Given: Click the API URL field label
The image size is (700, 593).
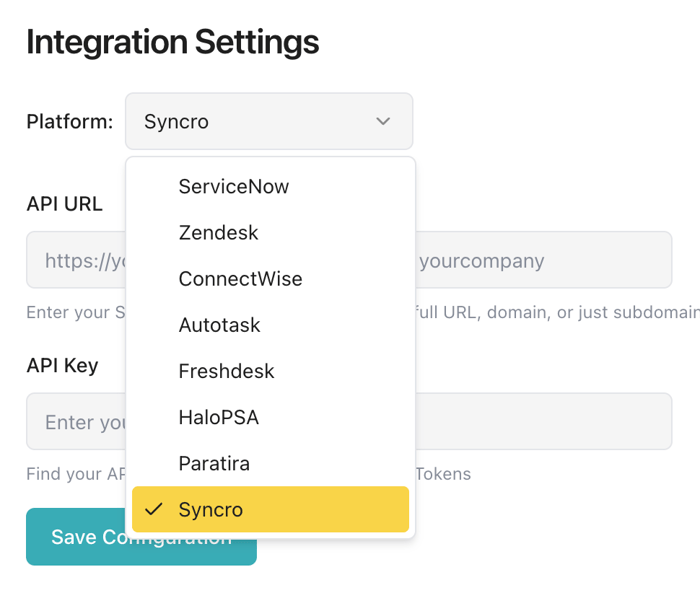Looking at the screenshot, I should pos(64,204).
